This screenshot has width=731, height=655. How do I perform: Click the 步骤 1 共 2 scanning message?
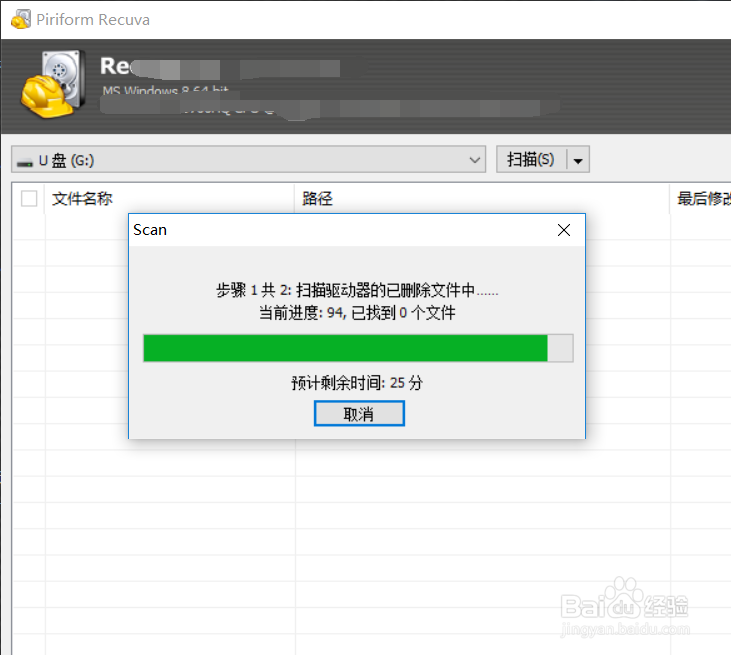[x=357, y=290]
